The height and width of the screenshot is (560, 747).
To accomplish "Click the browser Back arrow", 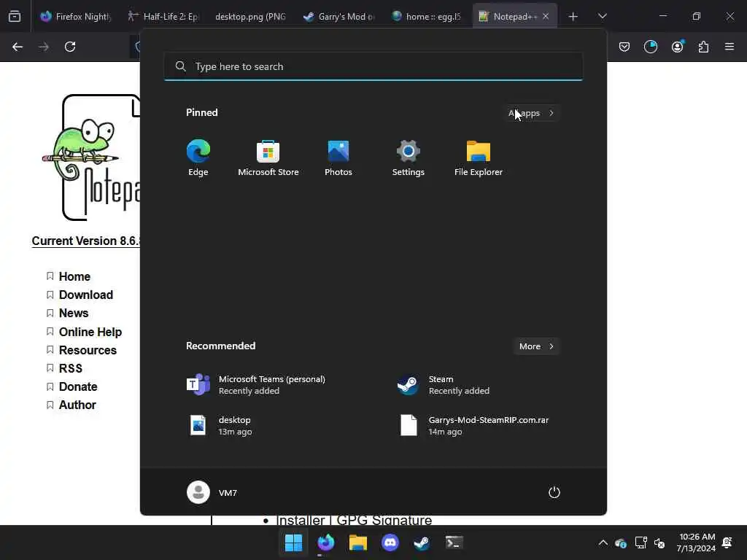I will [18, 47].
